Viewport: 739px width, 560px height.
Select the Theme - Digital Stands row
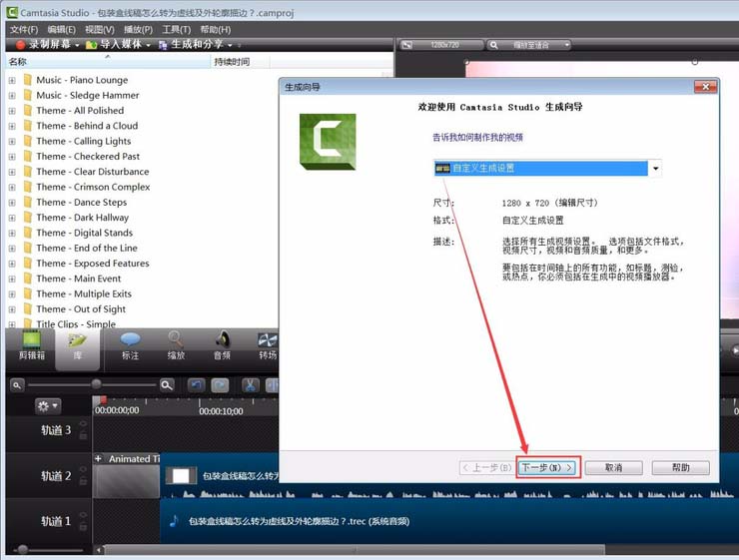[84, 233]
